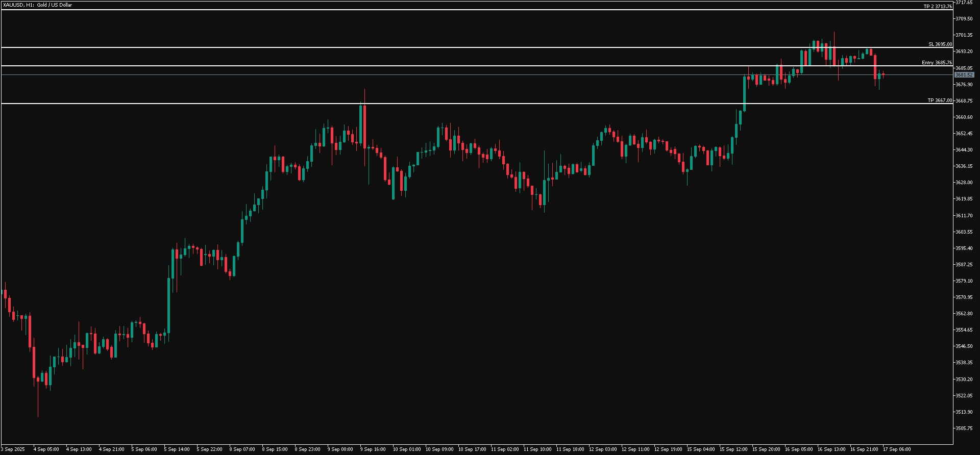The width and height of the screenshot is (980, 455).
Task: Click the 3717.65 price axis label
Action: coord(964,3)
